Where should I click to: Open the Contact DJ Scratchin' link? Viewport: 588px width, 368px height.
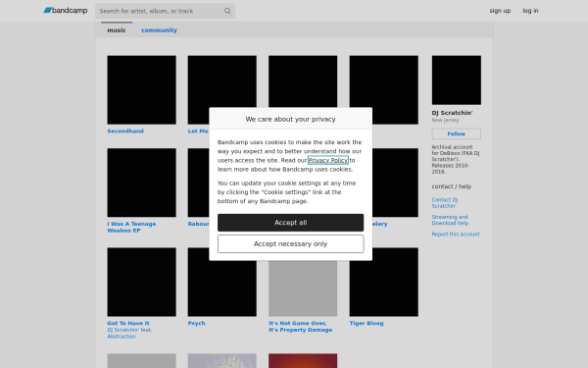[445, 203]
